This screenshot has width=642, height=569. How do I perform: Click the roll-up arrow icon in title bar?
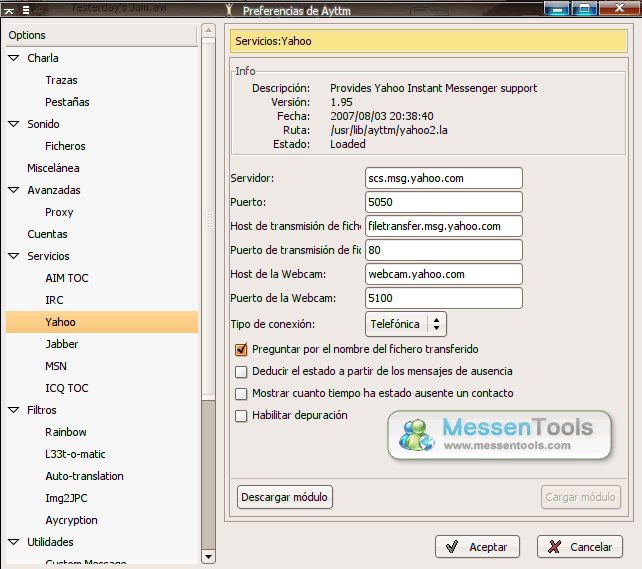(x=9, y=10)
